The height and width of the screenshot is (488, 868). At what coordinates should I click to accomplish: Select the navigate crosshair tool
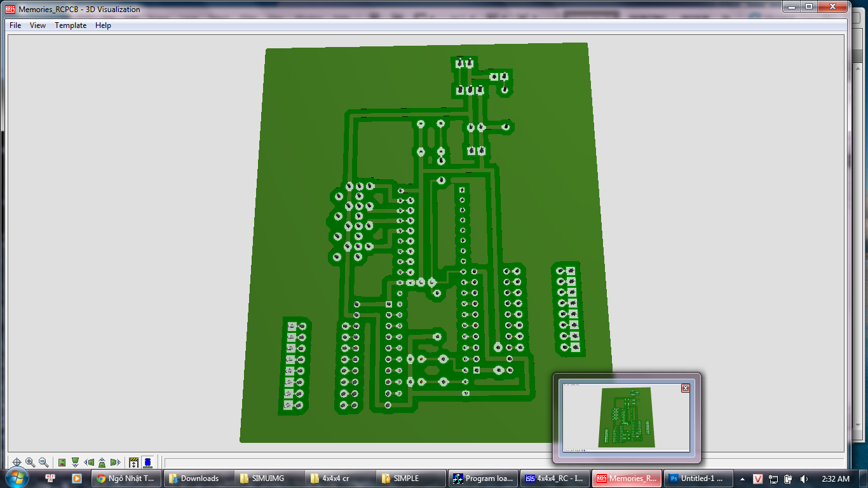tap(17, 463)
